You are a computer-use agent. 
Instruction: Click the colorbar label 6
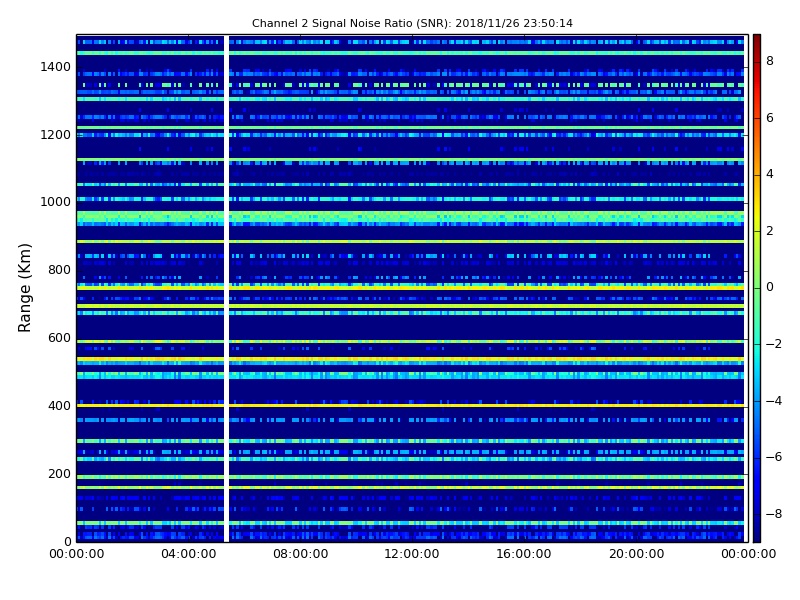click(x=770, y=118)
